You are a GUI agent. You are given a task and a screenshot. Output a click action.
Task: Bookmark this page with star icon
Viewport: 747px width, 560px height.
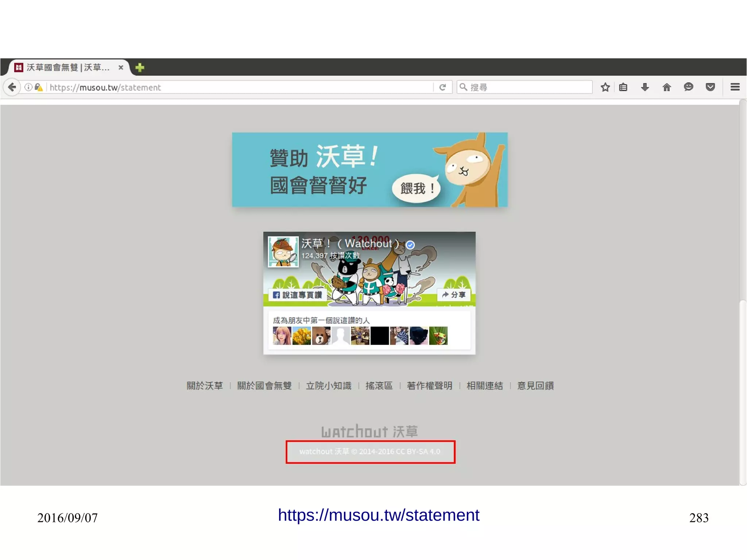pos(605,87)
